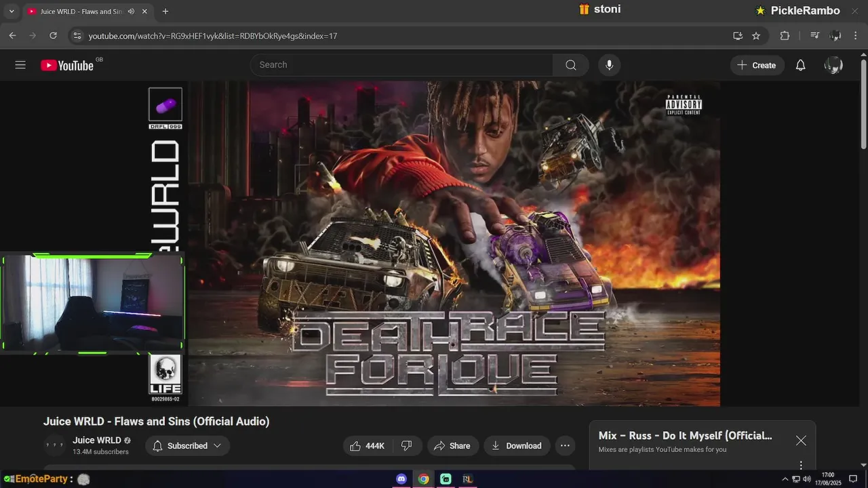Open the account avatar menu on YouTube
The image size is (868, 488).
[833, 65]
